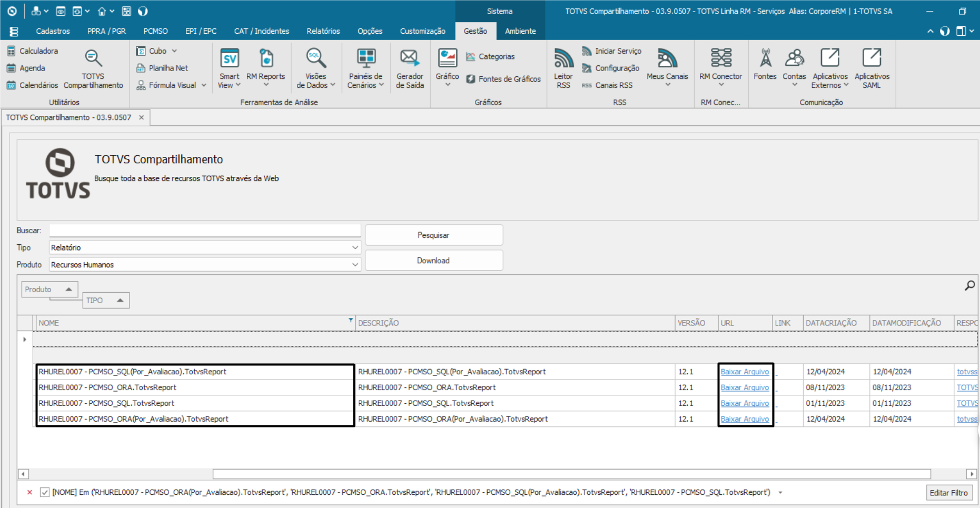The width and height of the screenshot is (980, 508).
Task: Open RM Conector
Action: [721, 68]
